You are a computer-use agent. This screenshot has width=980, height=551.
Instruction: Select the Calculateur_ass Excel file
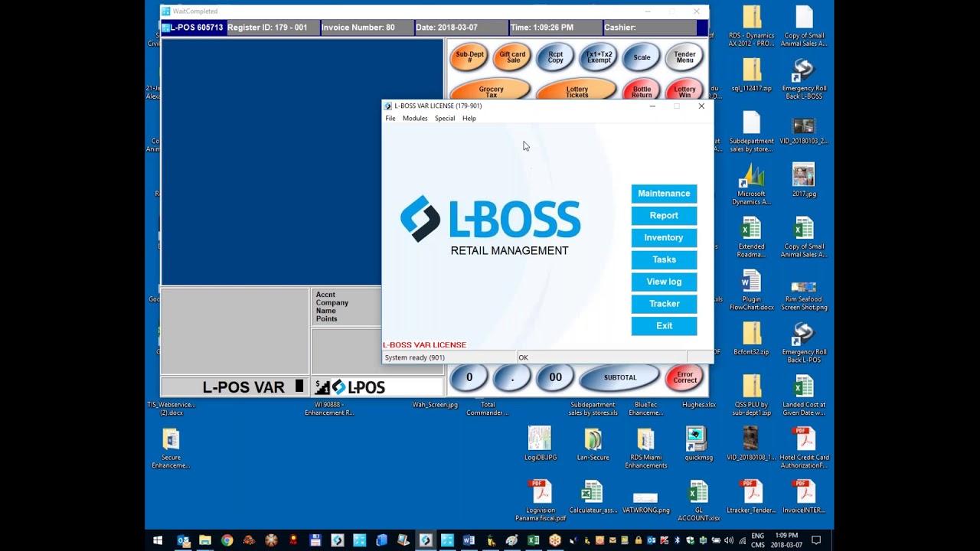click(593, 497)
